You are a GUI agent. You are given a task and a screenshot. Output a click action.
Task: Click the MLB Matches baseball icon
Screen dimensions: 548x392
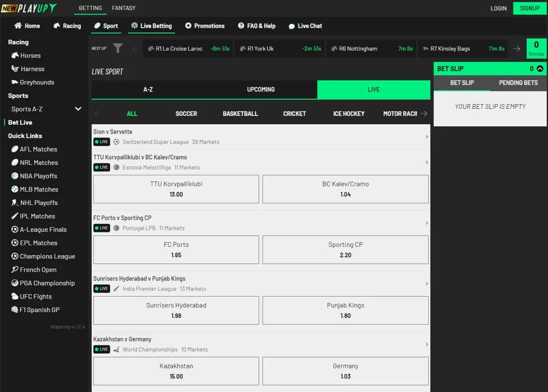tap(14, 189)
